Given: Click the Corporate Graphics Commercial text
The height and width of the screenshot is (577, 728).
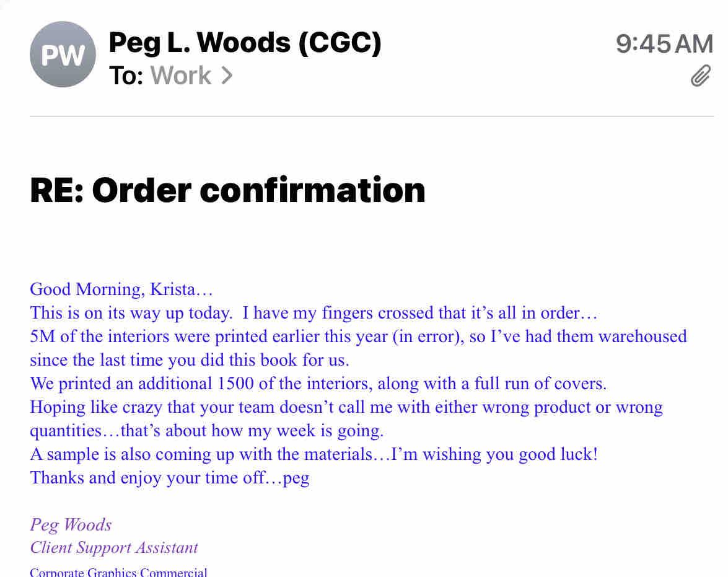Looking at the screenshot, I should [x=118, y=572].
